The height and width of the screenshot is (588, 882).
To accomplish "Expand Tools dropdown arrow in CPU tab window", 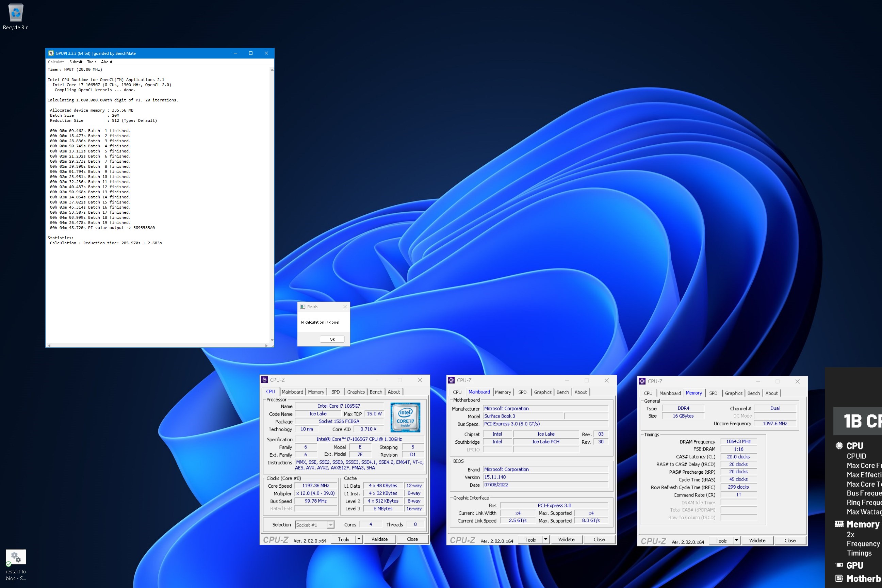I will pyautogui.click(x=359, y=539).
